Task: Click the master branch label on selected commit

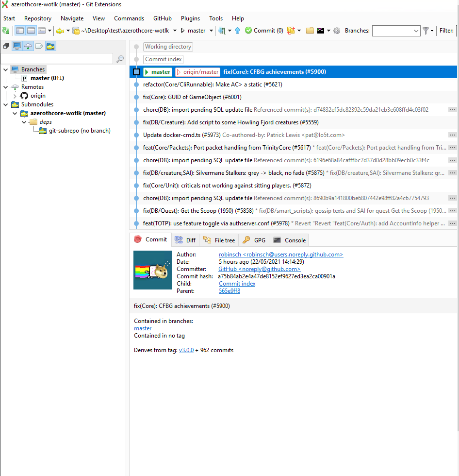Action: point(158,72)
